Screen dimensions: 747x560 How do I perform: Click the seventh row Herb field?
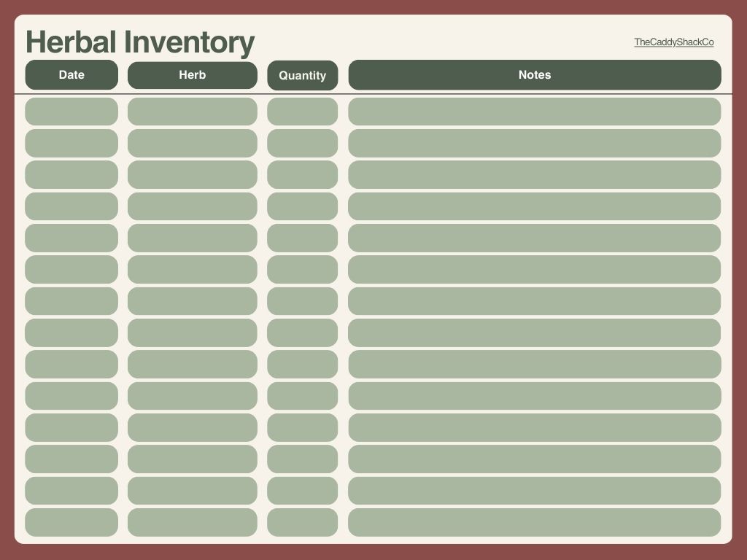(193, 301)
